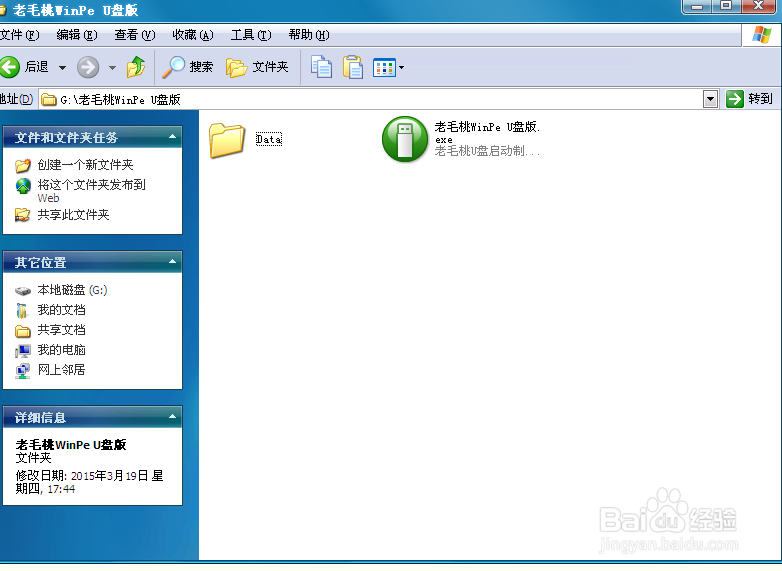
Task: Open 共享文档 link
Action: (x=61, y=330)
